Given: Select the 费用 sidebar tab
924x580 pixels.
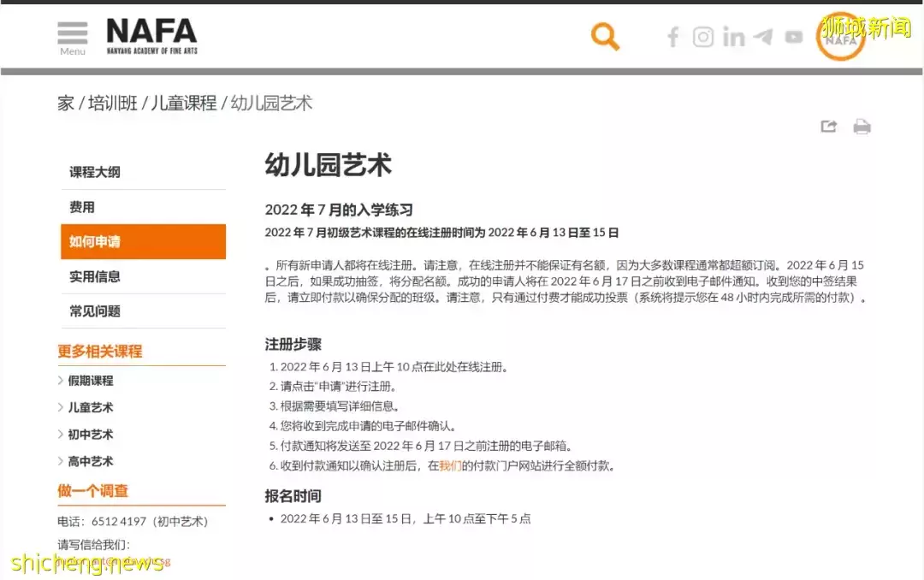Looking at the screenshot, I should point(82,207).
